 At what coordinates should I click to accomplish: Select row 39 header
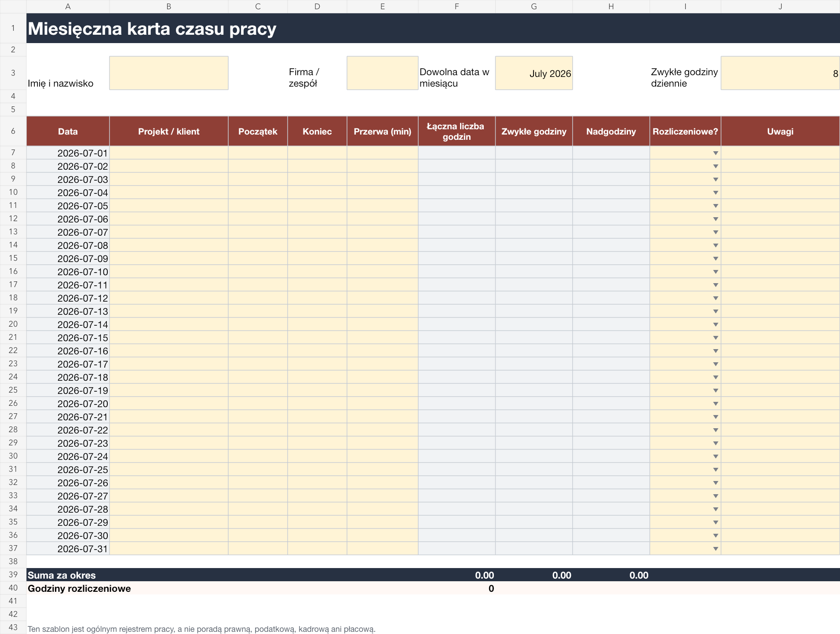click(x=13, y=575)
